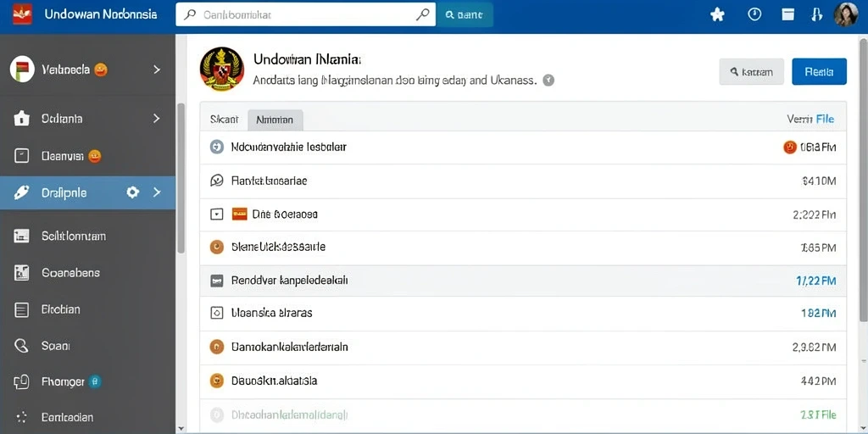Viewport: 868px width, 434px height.
Task: Click the blue Reeta button
Action: 820,71
